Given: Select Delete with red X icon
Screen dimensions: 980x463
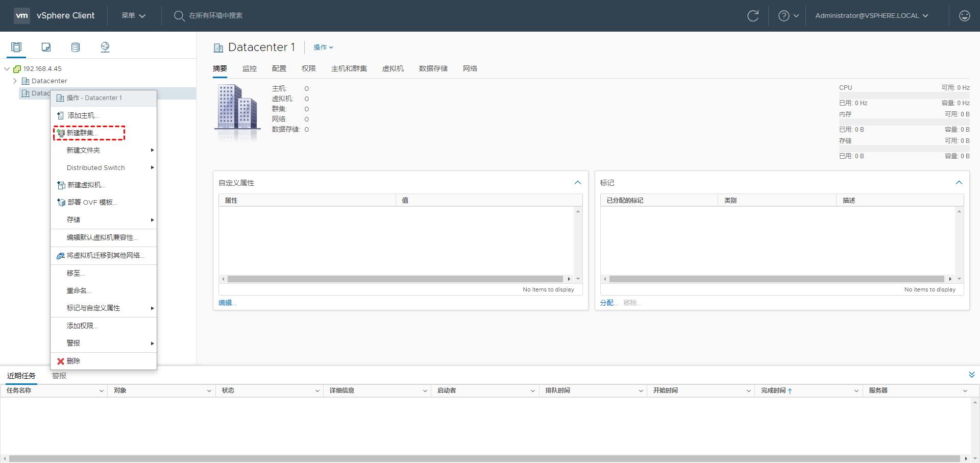Looking at the screenshot, I should (73, 361).
